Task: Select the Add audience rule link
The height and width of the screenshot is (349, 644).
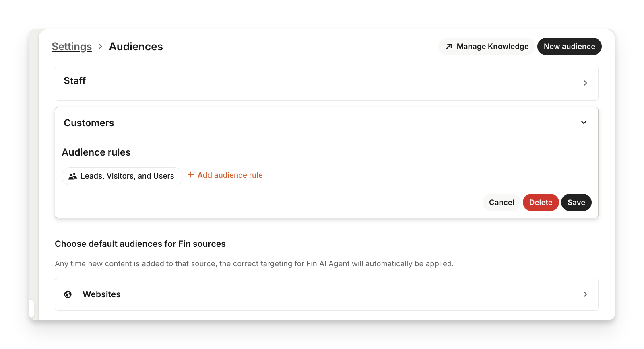Action: 230,175
